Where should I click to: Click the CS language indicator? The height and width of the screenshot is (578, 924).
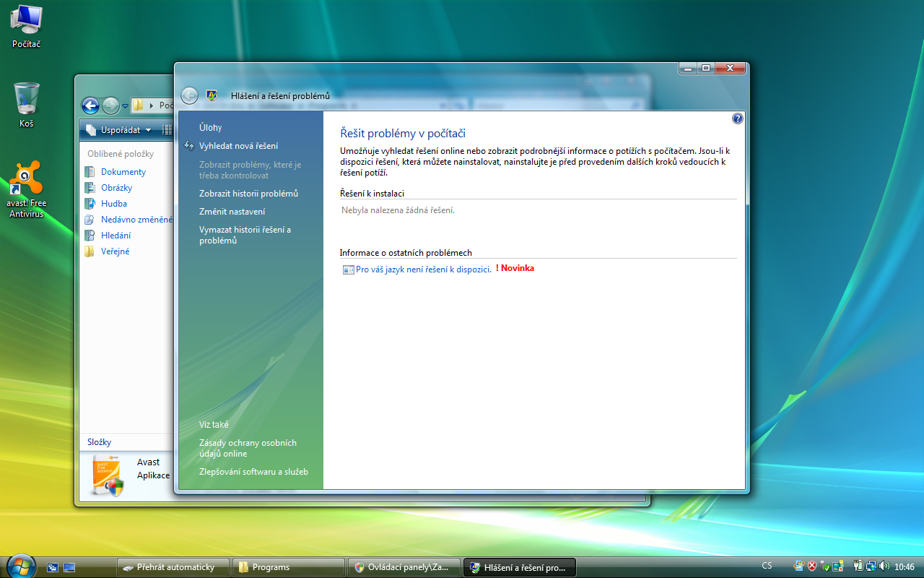click(767, 566)
